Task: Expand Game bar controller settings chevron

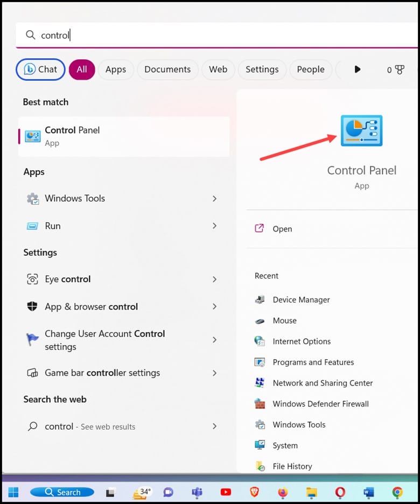Action: pyautogui.click(x=214, y=373)
